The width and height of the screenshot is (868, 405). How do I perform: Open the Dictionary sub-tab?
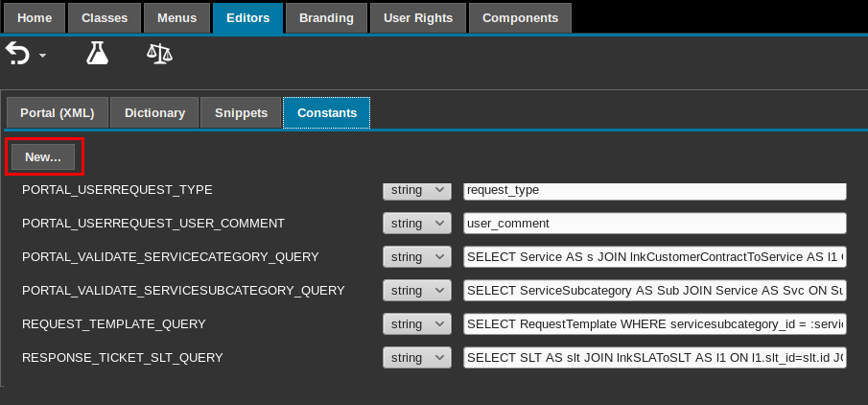point(153,112)
